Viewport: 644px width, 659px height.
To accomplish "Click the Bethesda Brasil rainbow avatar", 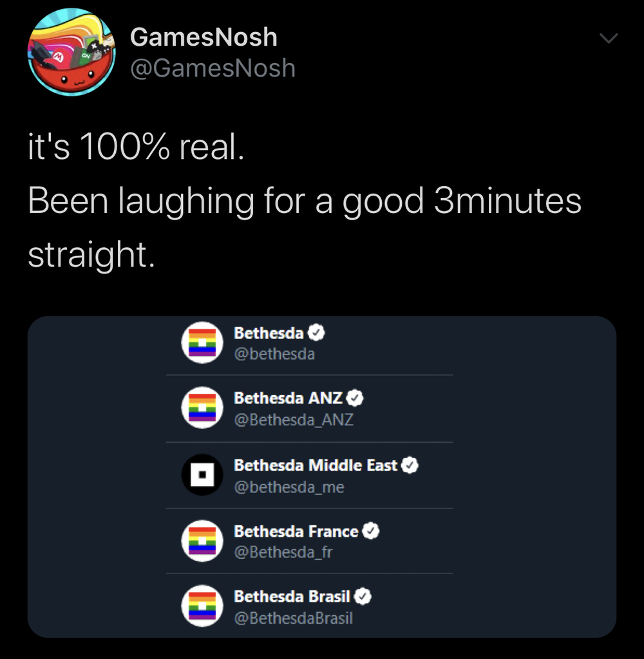I will click(202, 606).
